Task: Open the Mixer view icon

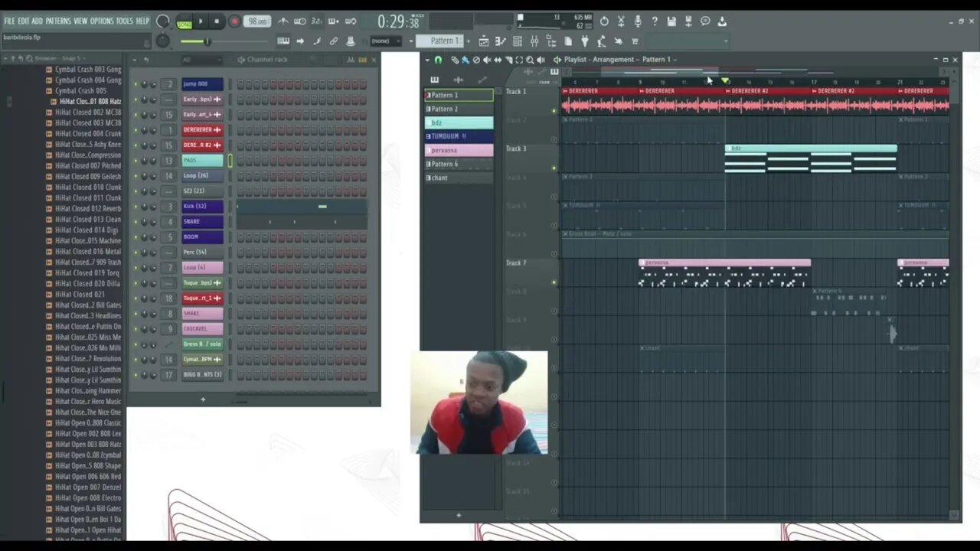Action: [534, 41]
